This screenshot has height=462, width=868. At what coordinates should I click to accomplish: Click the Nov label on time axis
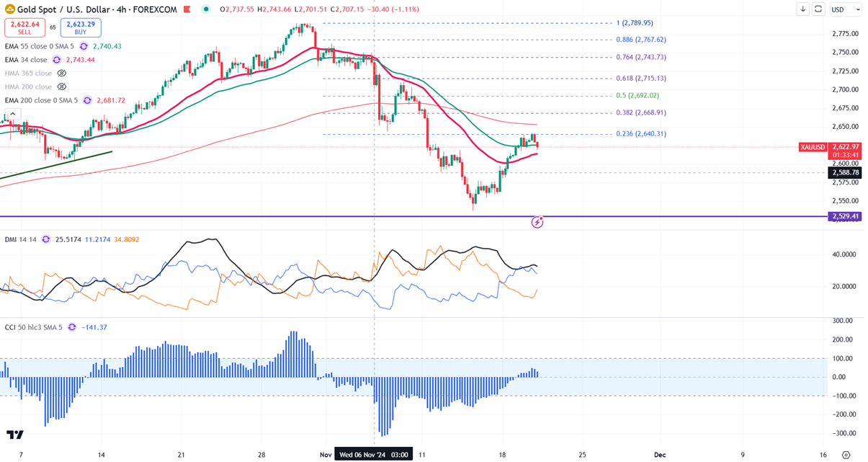tap(324, 455)
